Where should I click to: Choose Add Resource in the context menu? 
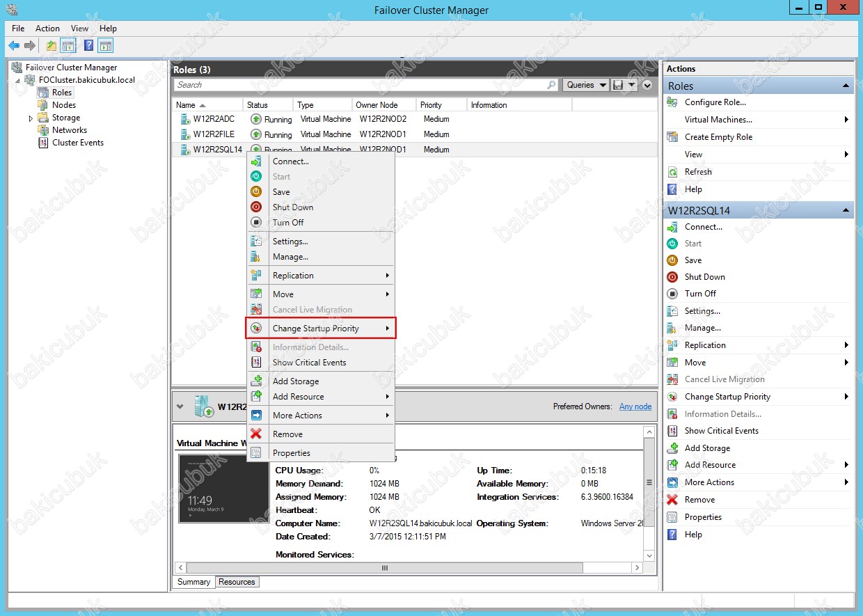[321, 397]
